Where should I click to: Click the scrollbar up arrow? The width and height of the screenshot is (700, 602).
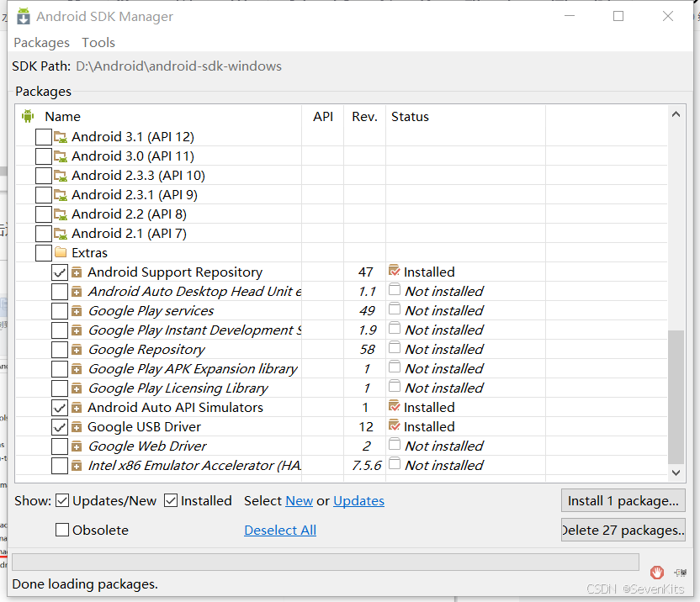pyautogui.click(x=676, y=114)
